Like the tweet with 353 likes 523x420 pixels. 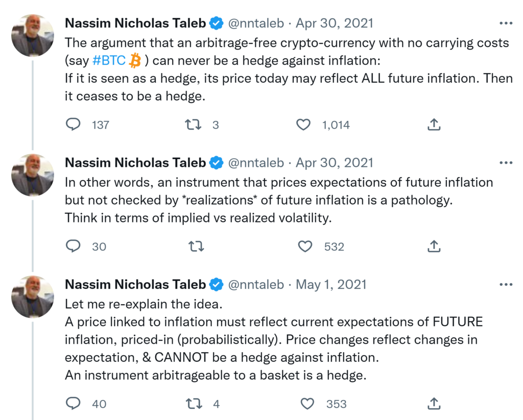coord(307,404)
